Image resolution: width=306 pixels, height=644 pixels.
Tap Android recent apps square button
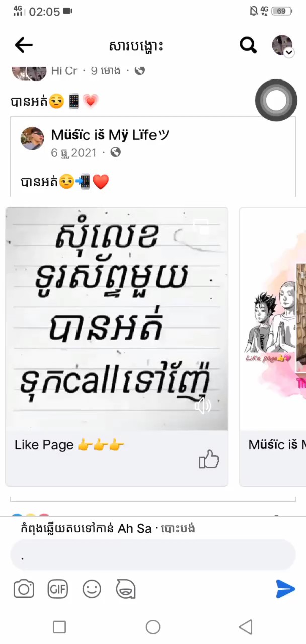(x=59, y=627)
